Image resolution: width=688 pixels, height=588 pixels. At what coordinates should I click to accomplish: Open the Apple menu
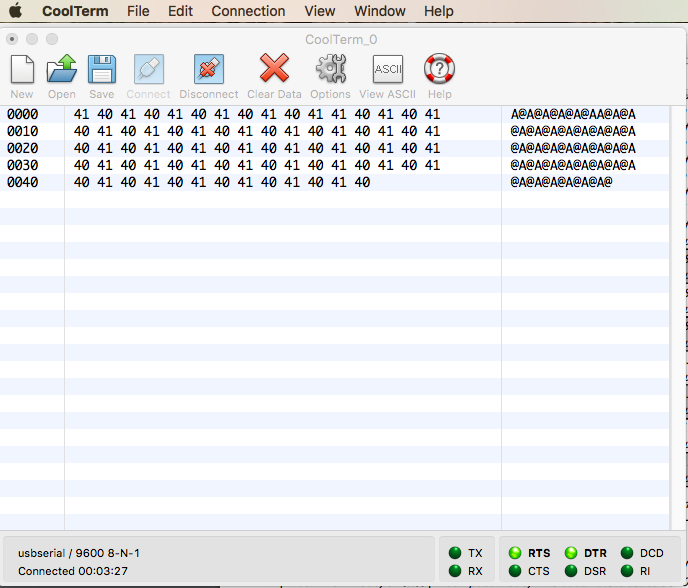pyautogui.click(x=16, y=10)
